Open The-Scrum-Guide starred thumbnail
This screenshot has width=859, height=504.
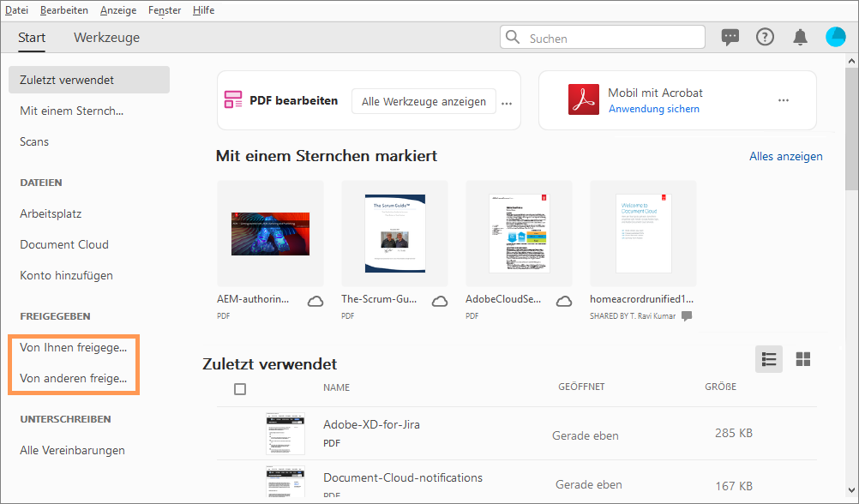[394, 233]
